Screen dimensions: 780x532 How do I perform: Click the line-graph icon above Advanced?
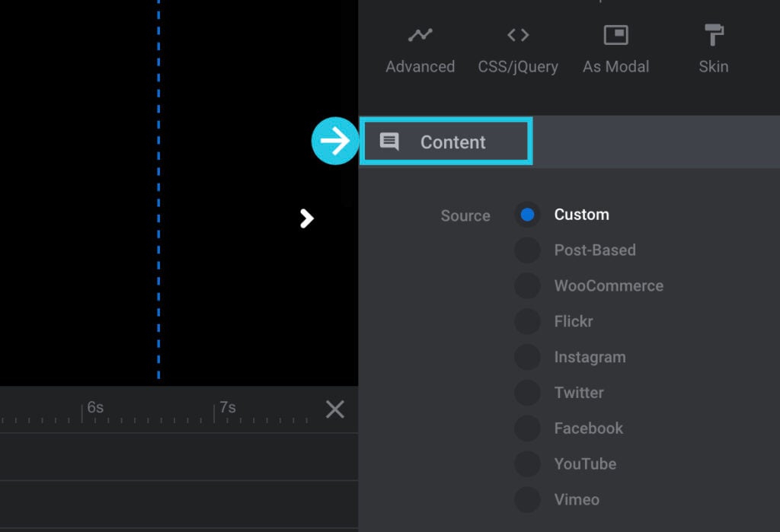(419, 34)
